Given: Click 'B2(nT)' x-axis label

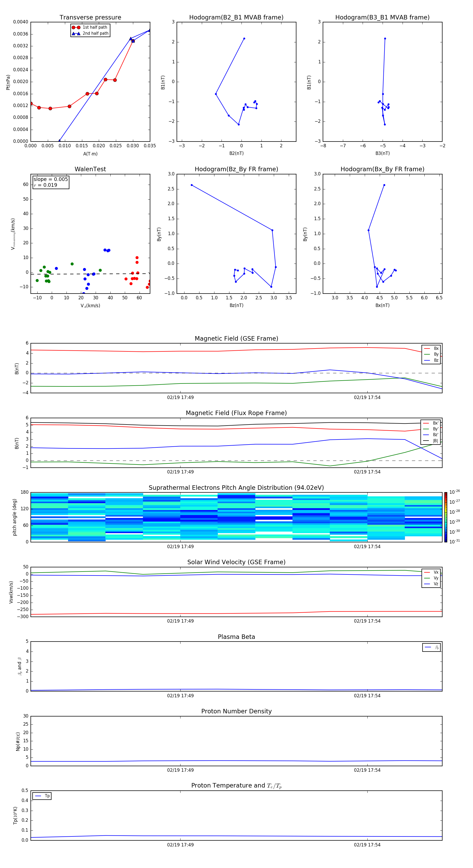Looking at the screenshot, I should click(236, 153).
